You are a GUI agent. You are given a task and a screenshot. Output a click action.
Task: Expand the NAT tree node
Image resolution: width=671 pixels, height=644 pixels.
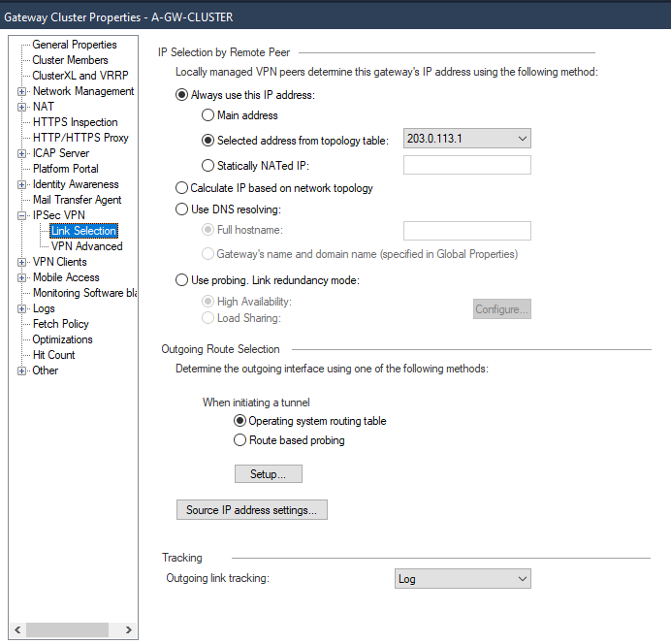21,107
